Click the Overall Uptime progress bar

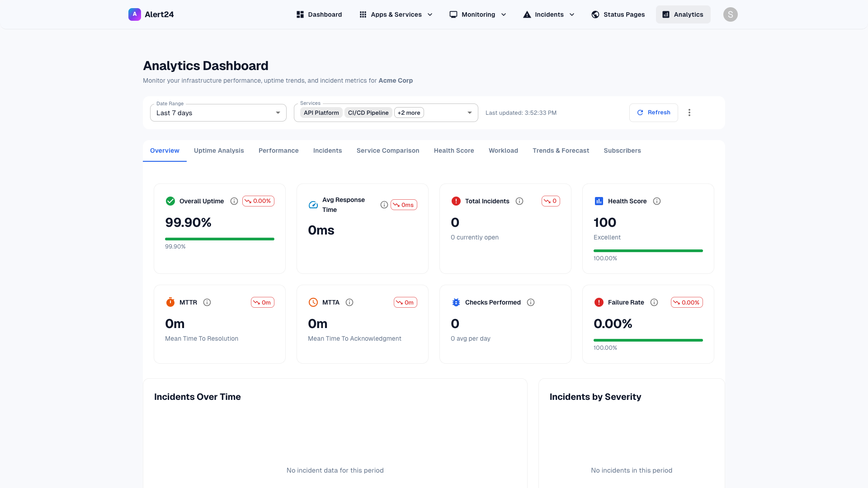(x=219, y=239)
